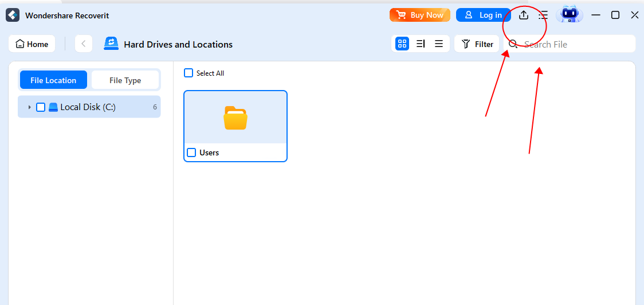Click the export/upload icon in title bar
644x305 pixels.
pos(524,15)
